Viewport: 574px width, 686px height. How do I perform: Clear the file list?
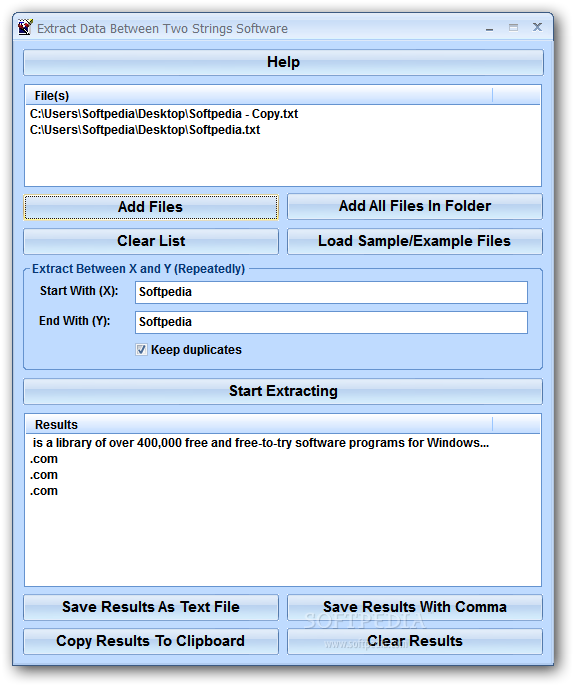tap(151, 241)
